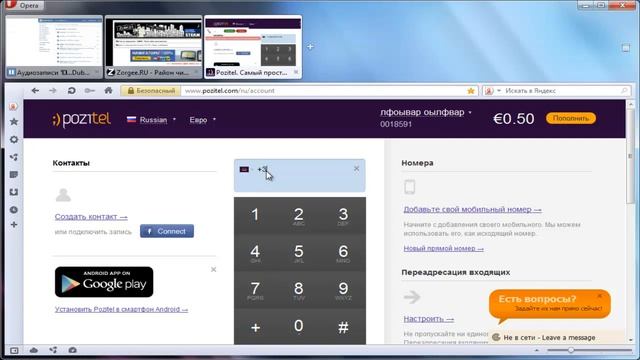Dial digit 8 on keypad
640x360 pixels.
click(x=299, y=290)
